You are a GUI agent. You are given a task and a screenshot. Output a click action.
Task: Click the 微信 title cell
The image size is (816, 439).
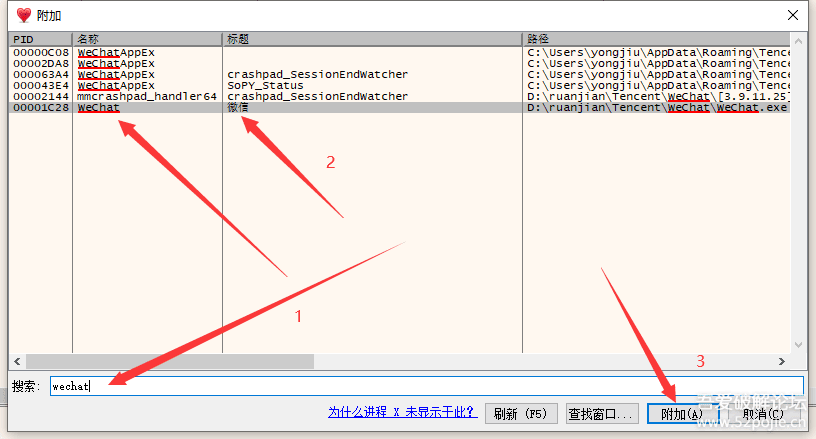(238, 107)
